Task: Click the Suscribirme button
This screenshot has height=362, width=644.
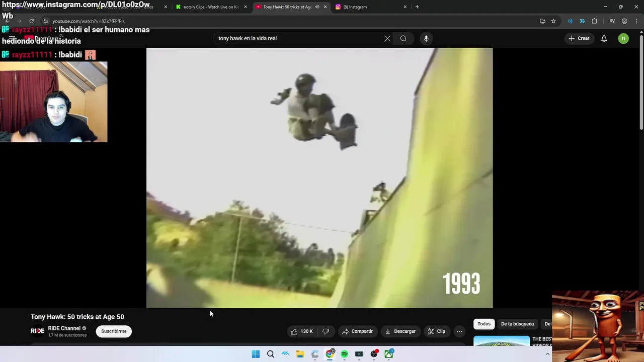Action: coord(114,331)
